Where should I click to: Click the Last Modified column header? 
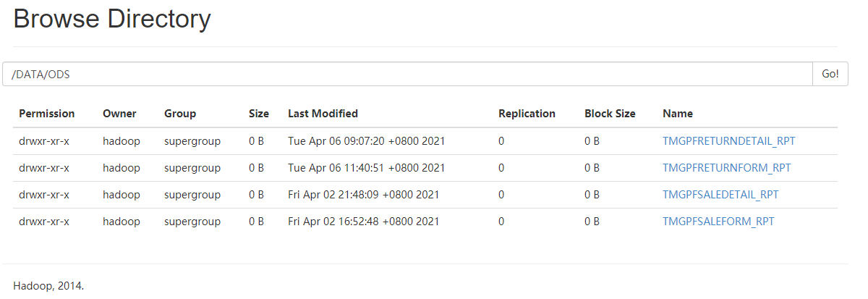(x=323, y=114)
